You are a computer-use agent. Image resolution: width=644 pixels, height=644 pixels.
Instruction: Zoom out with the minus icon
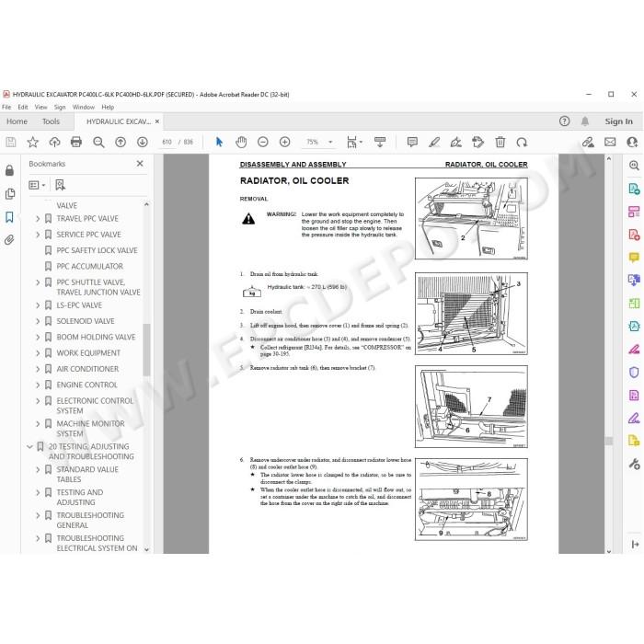[x=263, y=142]
